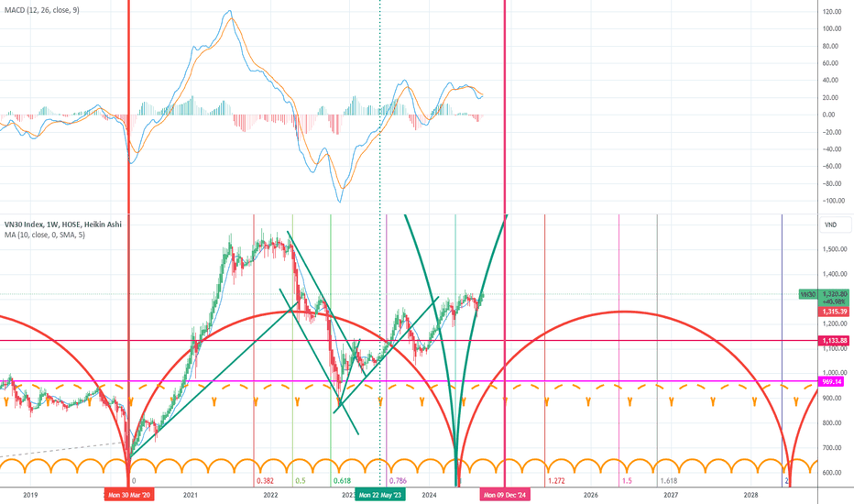The width and height of the screenshot is (854, 504).
Task: Click the 2027 label on the time axis
Action: pos(671,495)
